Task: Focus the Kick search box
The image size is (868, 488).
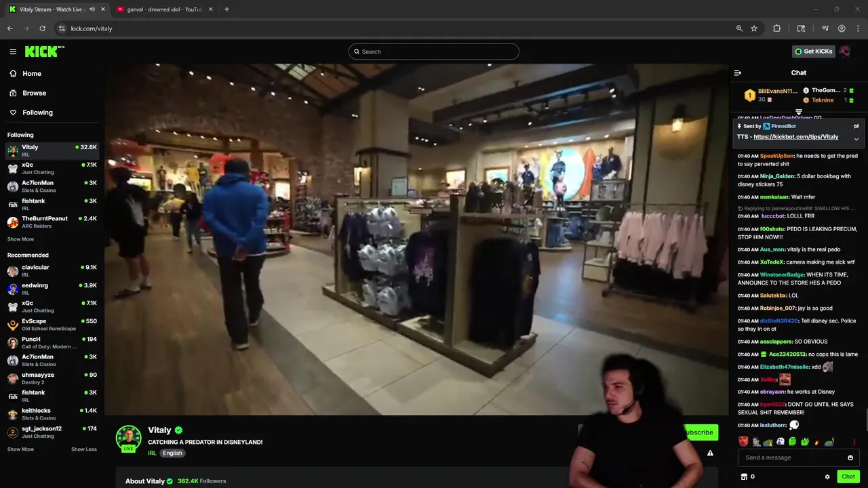Action: 434,52
